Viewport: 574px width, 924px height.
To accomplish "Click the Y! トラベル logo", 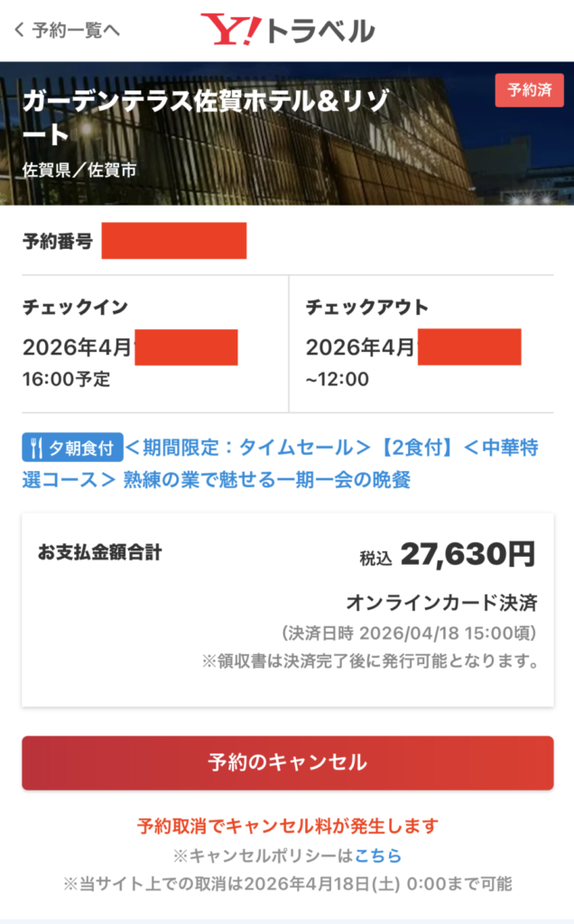I will (287, 31).
